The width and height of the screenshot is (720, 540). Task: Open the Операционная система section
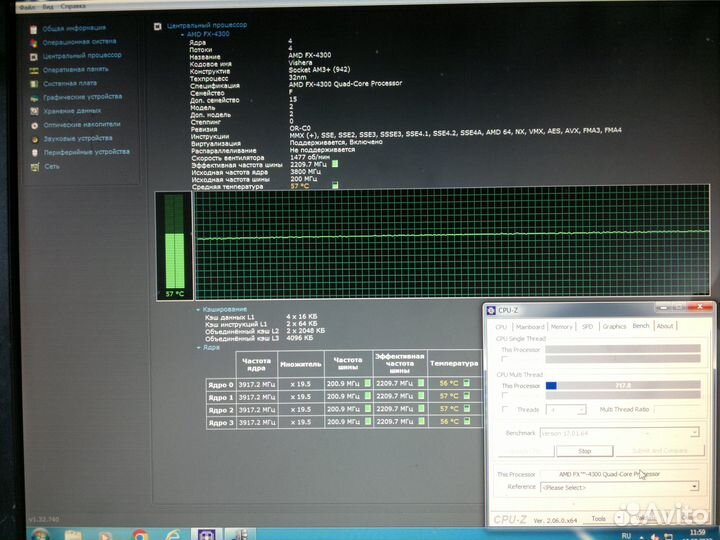pyautogui.click(x=79, y=42)
